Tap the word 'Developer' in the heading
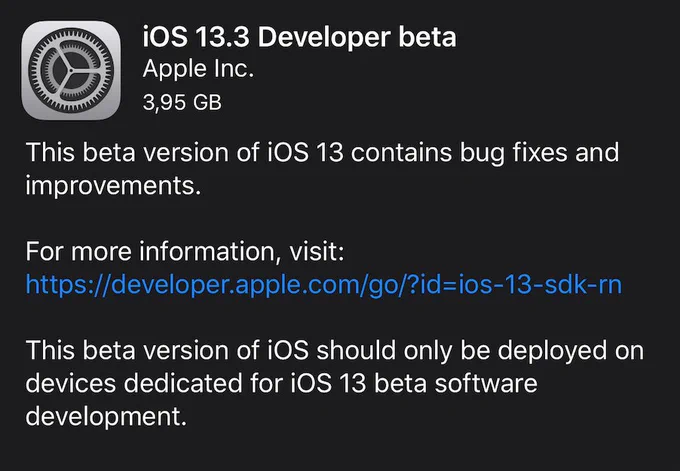The width and height of the screenshot is (680, 471). coord(324,38)
